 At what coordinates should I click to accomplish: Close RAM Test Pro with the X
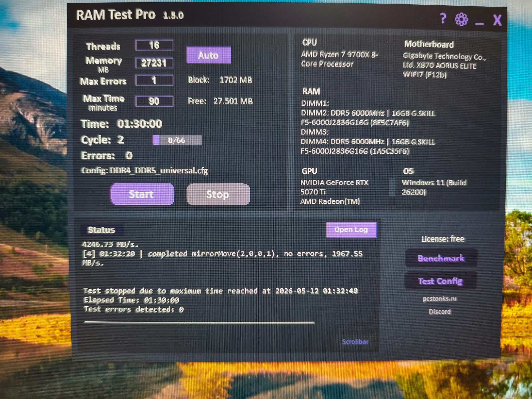coord(497,20)
